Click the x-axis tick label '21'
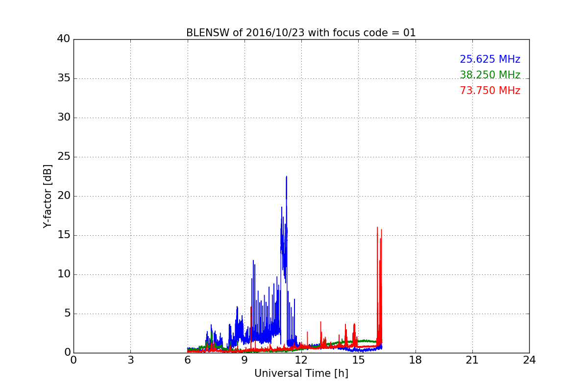588x392 pixels. [x=472, y=360]
